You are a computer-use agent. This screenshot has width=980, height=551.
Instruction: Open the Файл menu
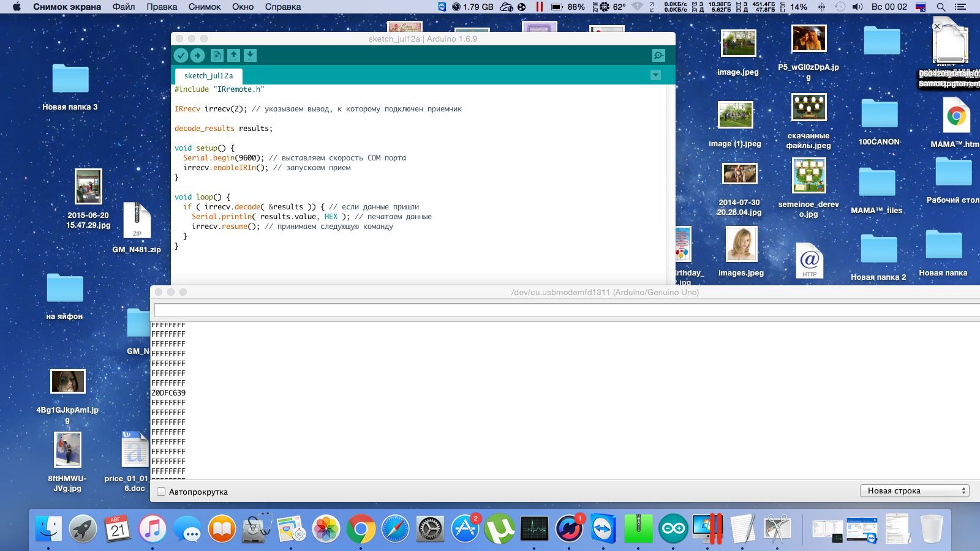124,7
